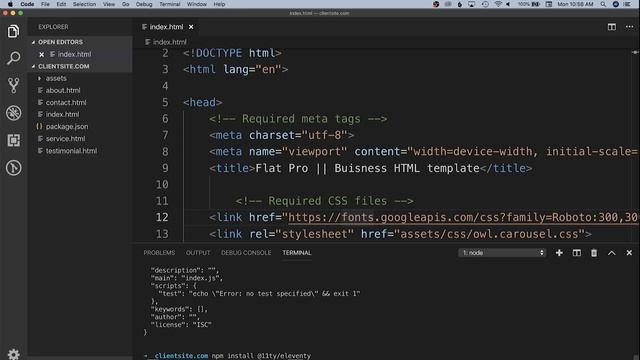Open the Window menu

(x=196, y=4)
